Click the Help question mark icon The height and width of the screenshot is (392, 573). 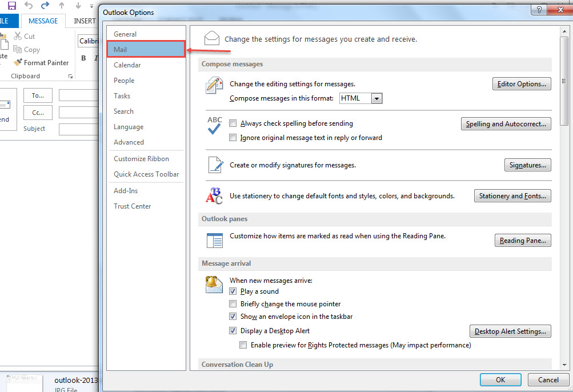pos(539,10)
